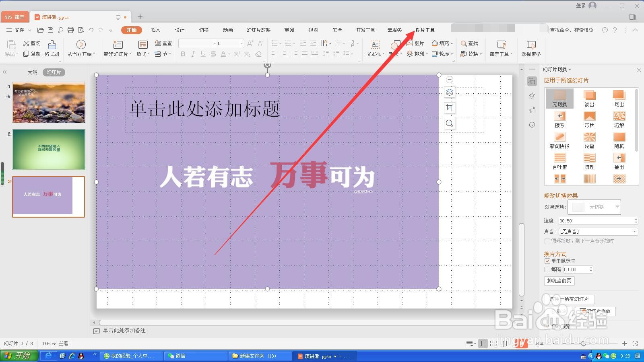The width and height of the screenshot is (644, 362).
Task: Open 效果选项 dropdown
Action: (594, 207)
